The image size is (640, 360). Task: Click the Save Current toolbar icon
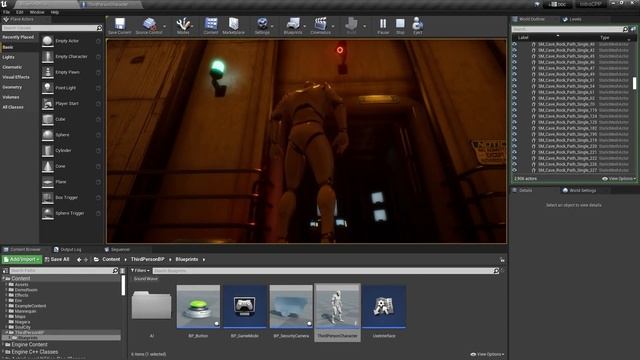[x=120, y=24]
